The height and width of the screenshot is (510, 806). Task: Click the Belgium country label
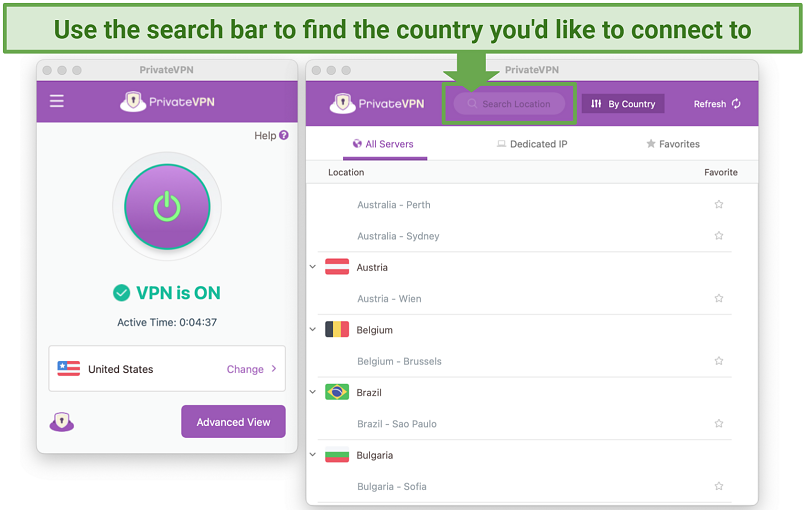click(x=375, y=330)
